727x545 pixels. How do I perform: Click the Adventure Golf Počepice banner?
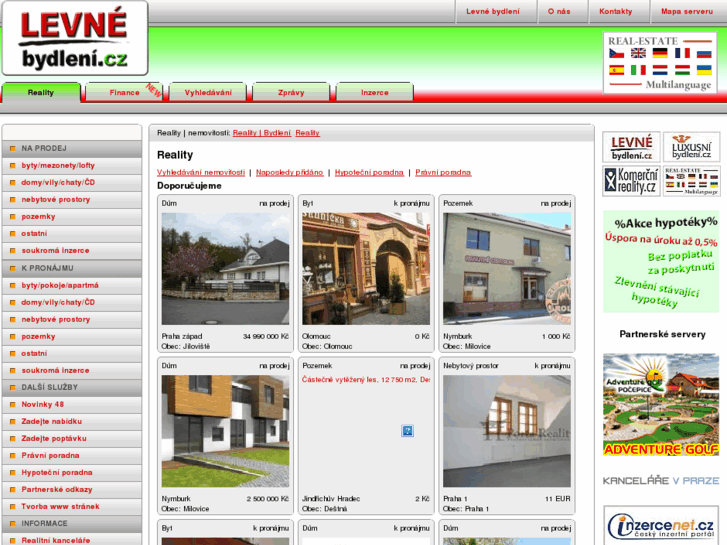point(661,404)
